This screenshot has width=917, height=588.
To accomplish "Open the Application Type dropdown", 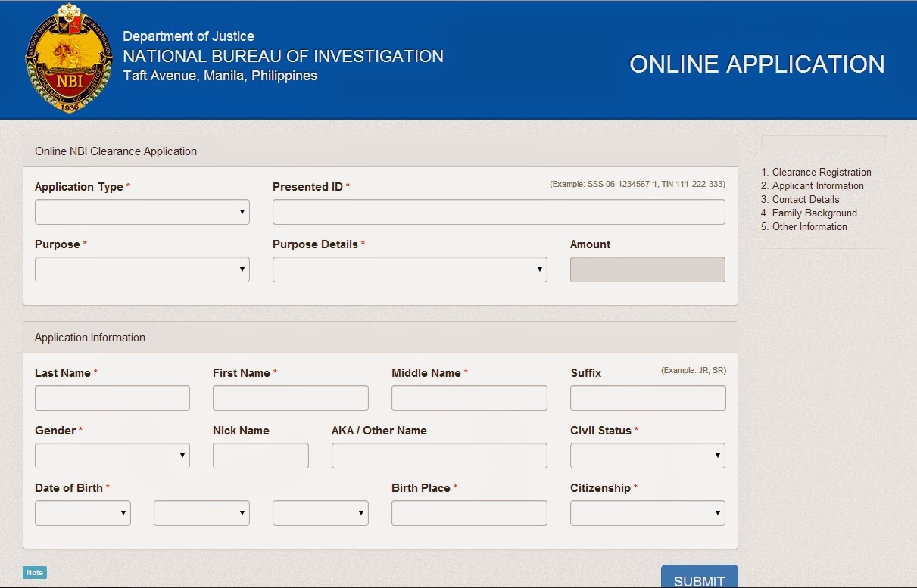I will coord(142,212).
